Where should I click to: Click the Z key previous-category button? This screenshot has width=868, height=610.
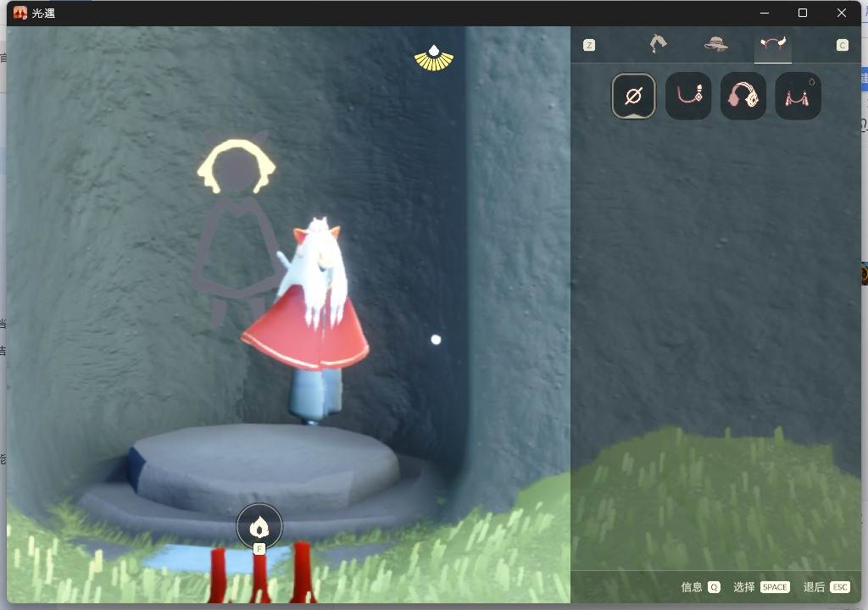pyautogui.click(x=589, y=46)
